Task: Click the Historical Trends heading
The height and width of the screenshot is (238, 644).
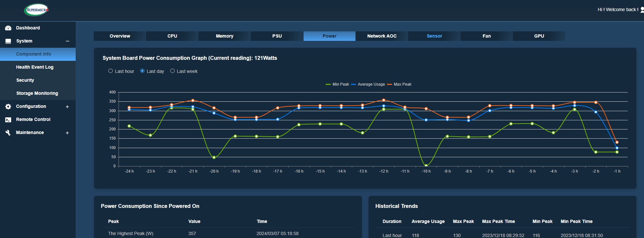Action: pos(396,206)
